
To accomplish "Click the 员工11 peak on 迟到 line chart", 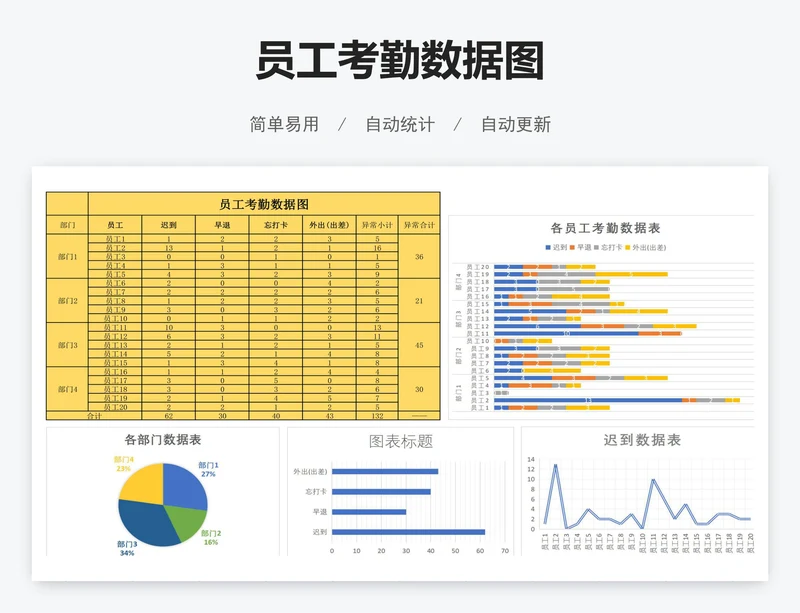I will (x=653, y=480).
